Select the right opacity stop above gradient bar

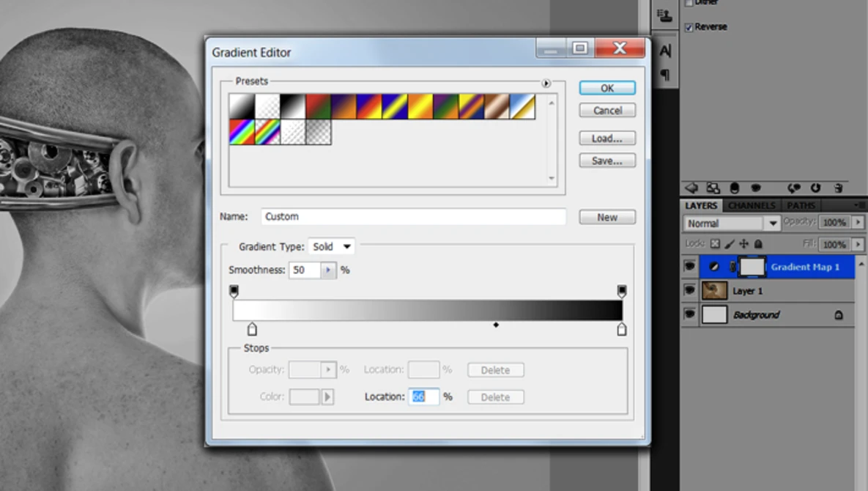(x=622, y=291)
